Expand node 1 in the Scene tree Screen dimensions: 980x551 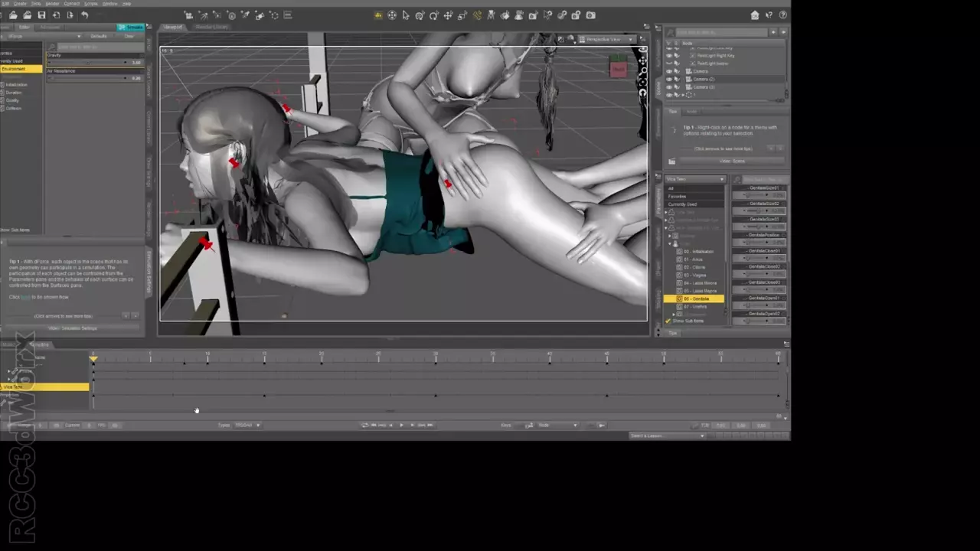click(682, 95)
